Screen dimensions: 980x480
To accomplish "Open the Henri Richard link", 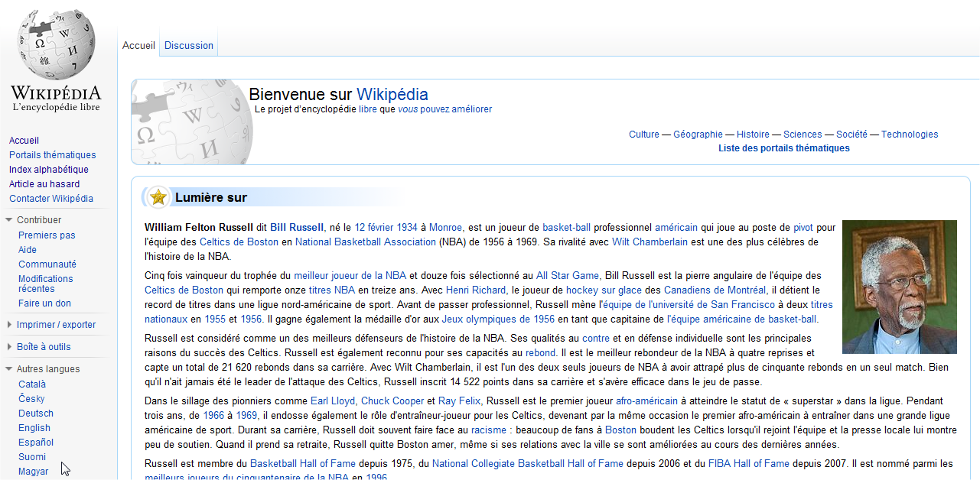I will 476,290.
